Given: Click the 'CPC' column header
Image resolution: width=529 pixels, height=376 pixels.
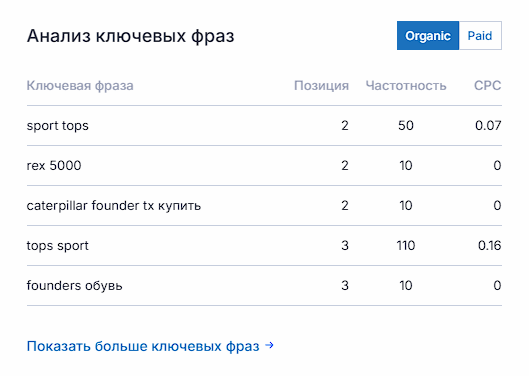Looking at the screenshot, I should [x=488, y=86].
